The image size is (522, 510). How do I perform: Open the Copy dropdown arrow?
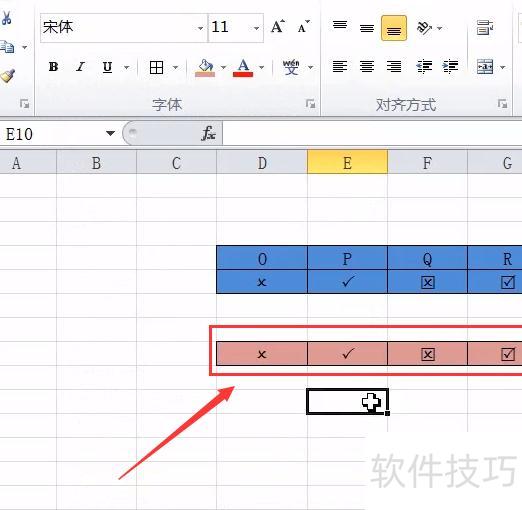coord(25,47)
